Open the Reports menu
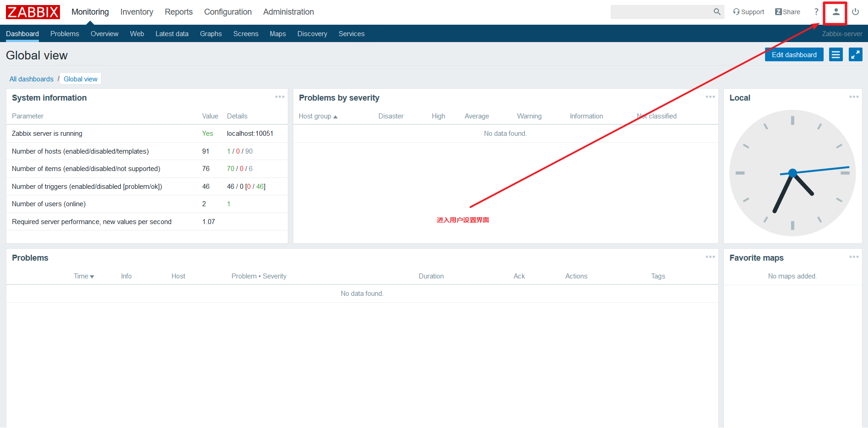 coord(178,12)
